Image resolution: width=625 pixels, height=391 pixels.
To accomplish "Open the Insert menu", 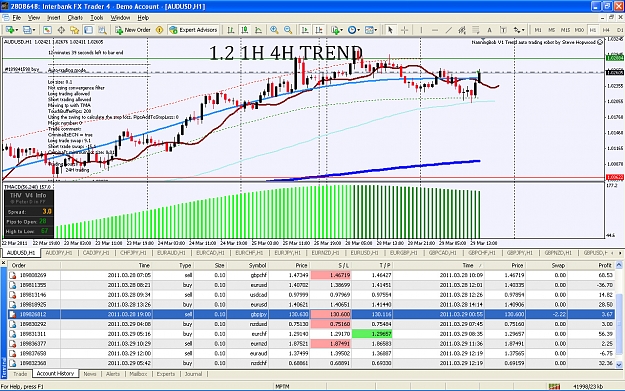I will pyautogui.click(x=53, y=18).
